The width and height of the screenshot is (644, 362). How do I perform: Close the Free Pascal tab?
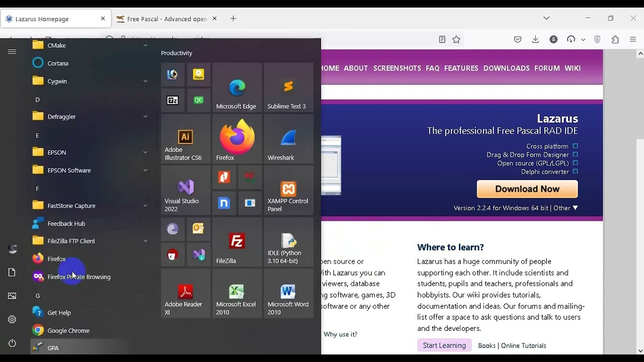tap(214, 19)
